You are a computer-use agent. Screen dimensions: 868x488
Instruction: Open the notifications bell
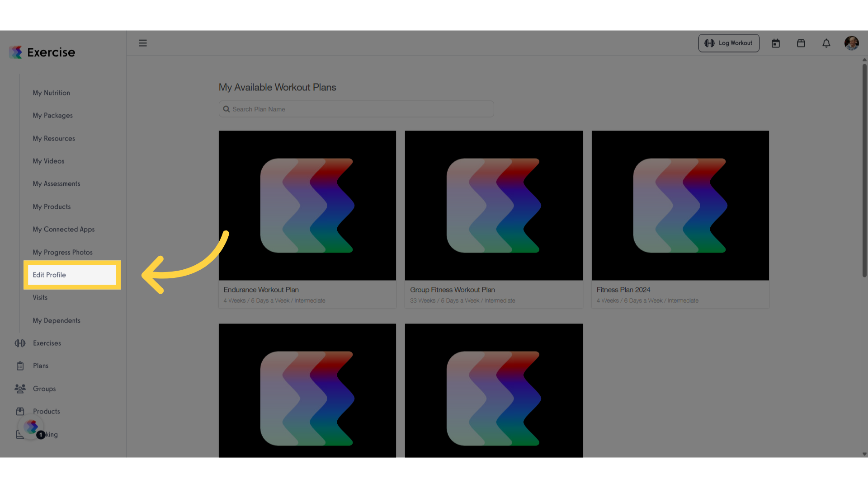pos(826,43)
